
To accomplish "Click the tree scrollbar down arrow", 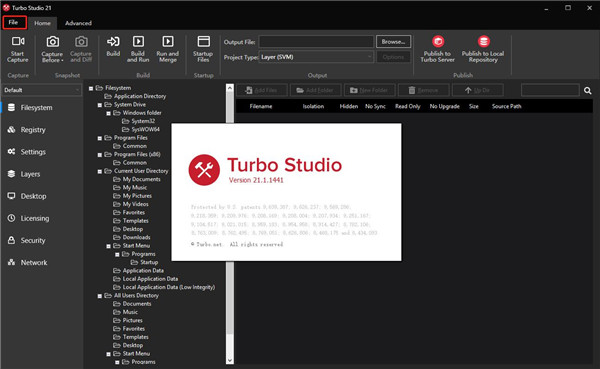I will [x=230, y=360].
